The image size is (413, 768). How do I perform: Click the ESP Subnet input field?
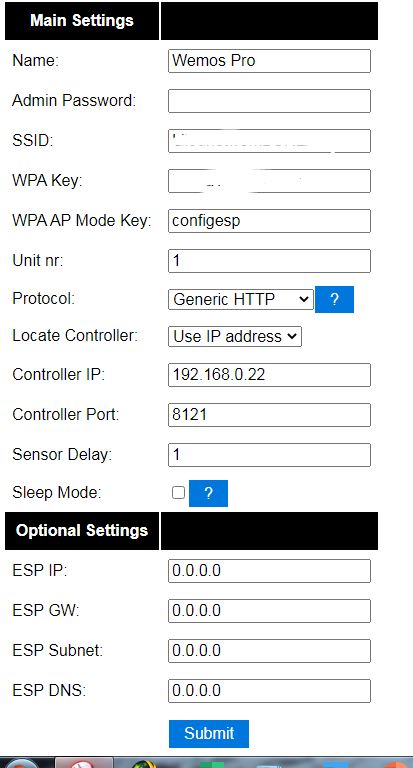(x=269, y=651)
